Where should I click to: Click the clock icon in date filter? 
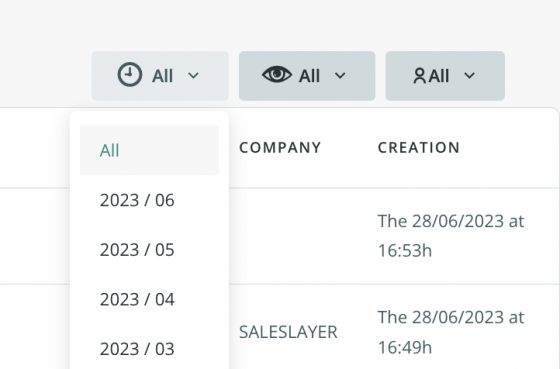pyautogui.click(x=130, y=75)
